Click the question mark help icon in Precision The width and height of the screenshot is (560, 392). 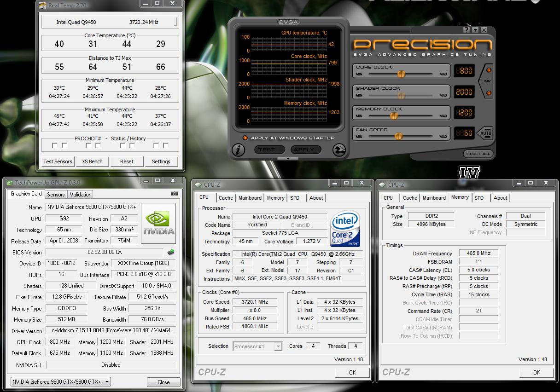pos(467,30)
